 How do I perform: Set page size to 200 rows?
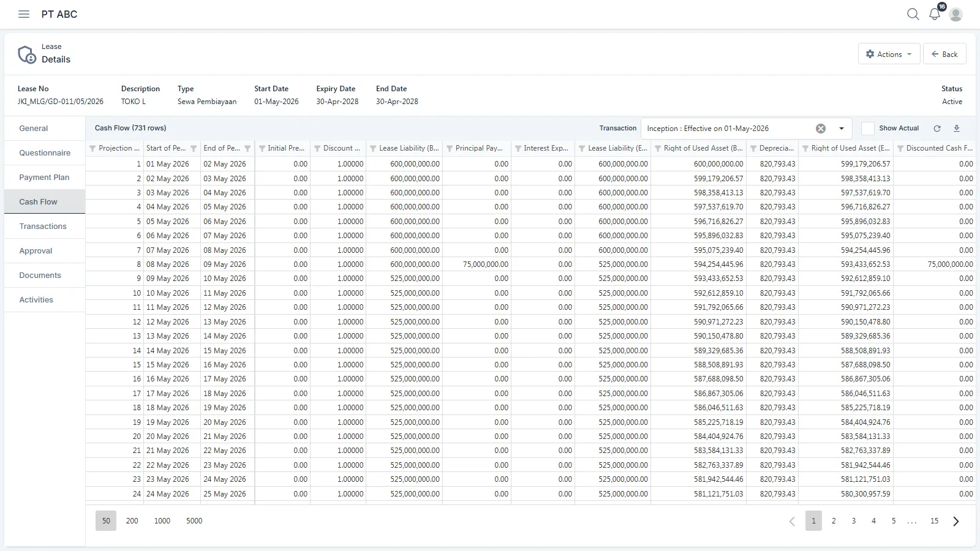(132, 521)
